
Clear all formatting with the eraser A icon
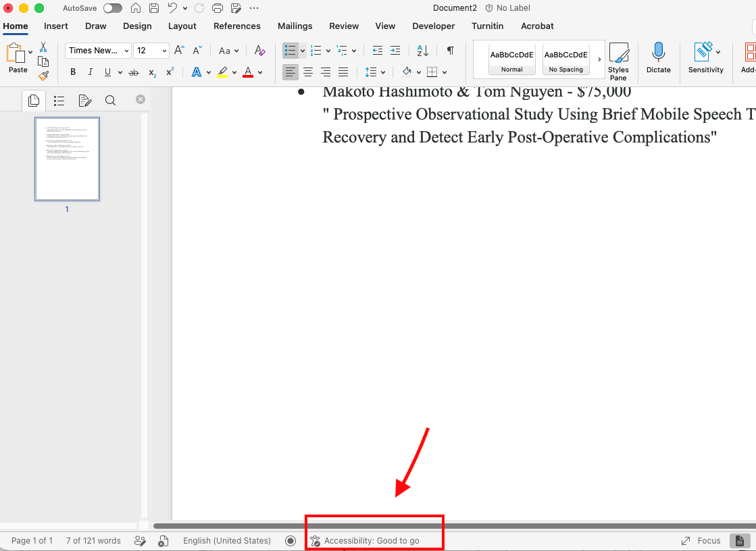(x=259, y=50)
